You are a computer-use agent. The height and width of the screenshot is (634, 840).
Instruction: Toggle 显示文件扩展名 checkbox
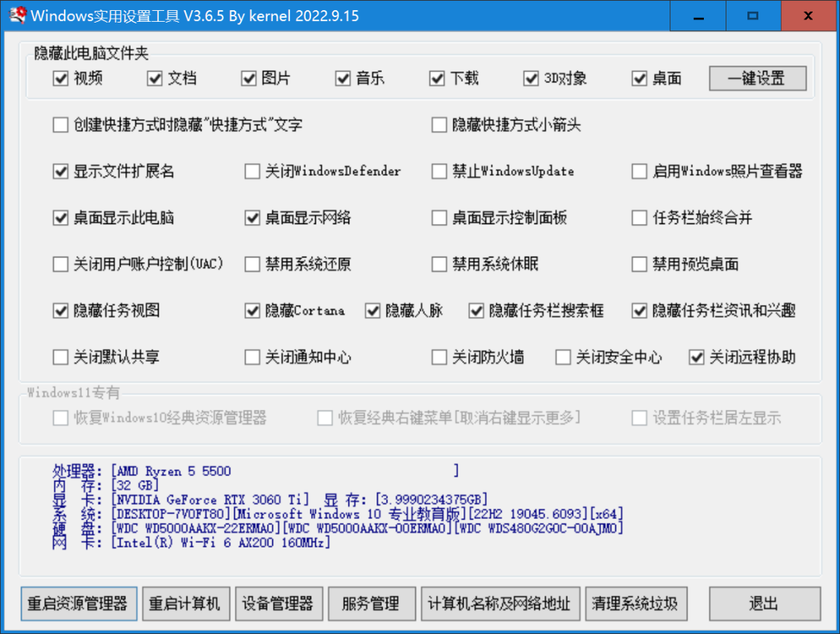[x=61, y=171]
